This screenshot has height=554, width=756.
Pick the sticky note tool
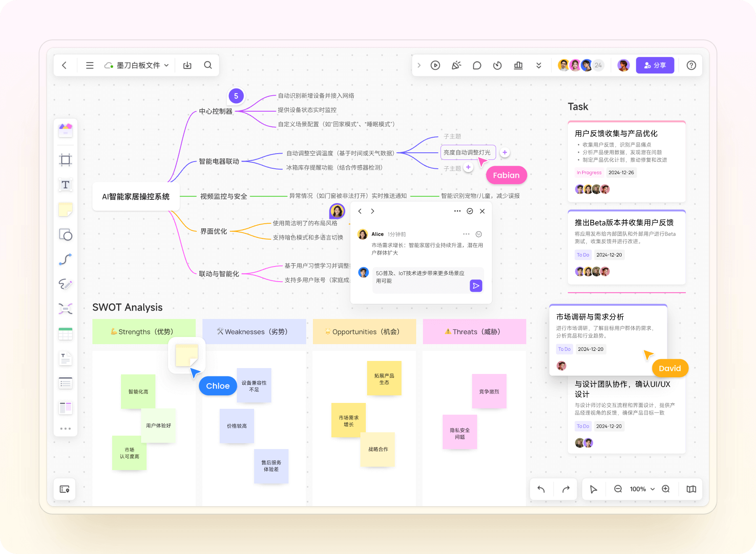pos(66,209)
